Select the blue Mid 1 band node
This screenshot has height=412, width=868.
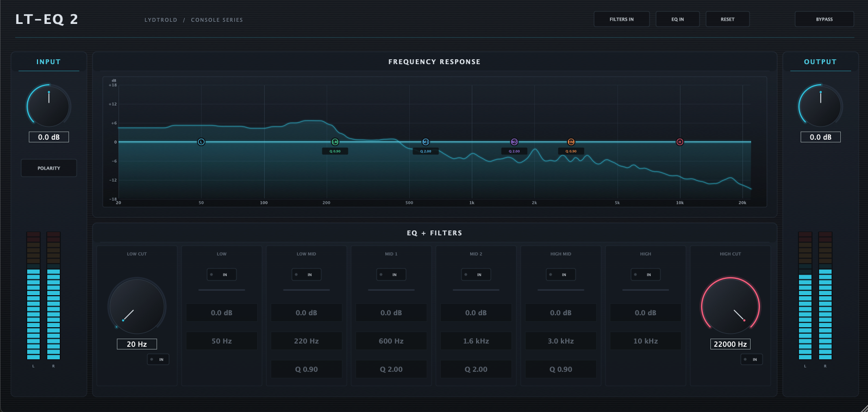coord(426,142)
